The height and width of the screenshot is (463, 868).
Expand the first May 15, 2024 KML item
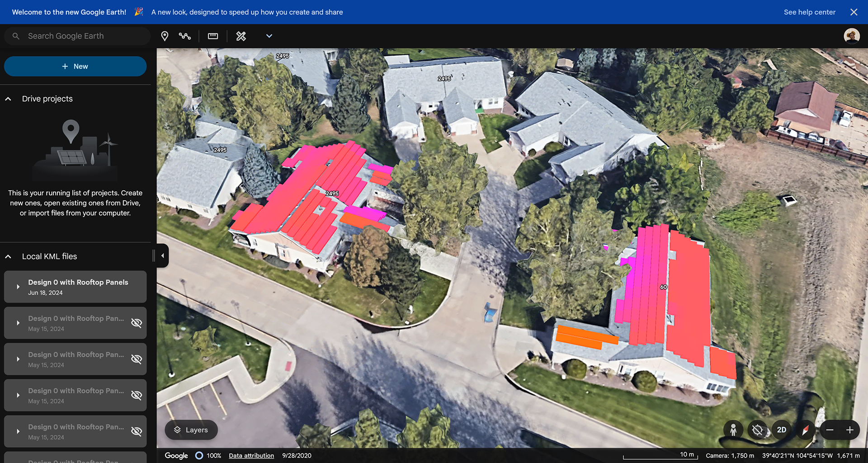click(x=18, y=323)
